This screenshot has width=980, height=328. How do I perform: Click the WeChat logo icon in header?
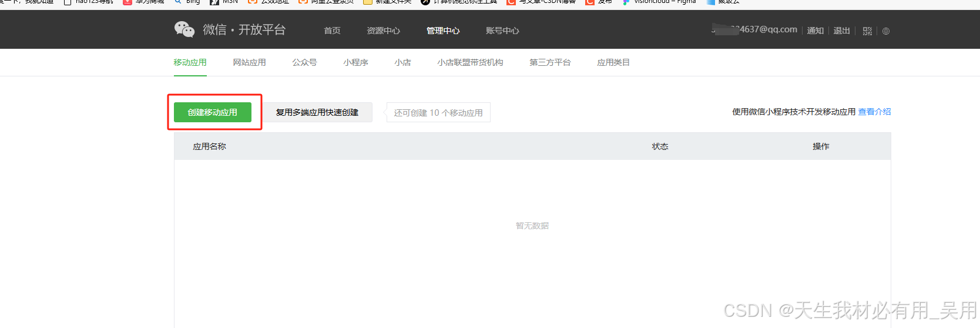[x=184, y=29]
